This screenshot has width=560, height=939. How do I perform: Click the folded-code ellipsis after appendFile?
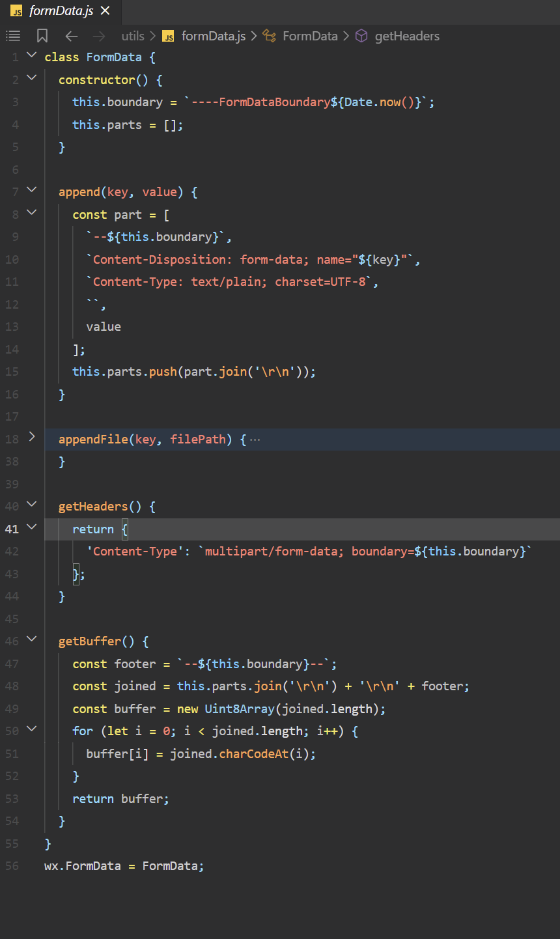pyautogui.click(x=255, y=440)
